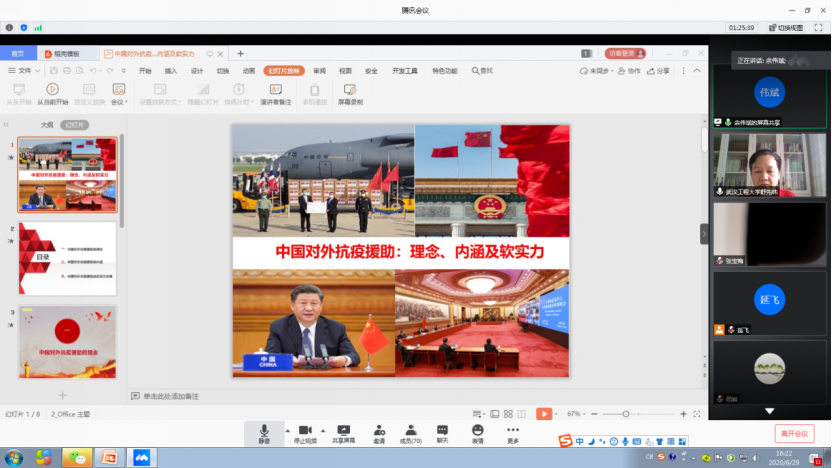Image resolution: width=832 pixels, height=468 pixels.
Task: Open the 文件 menu dropdown
Action: tap(24, 71)
